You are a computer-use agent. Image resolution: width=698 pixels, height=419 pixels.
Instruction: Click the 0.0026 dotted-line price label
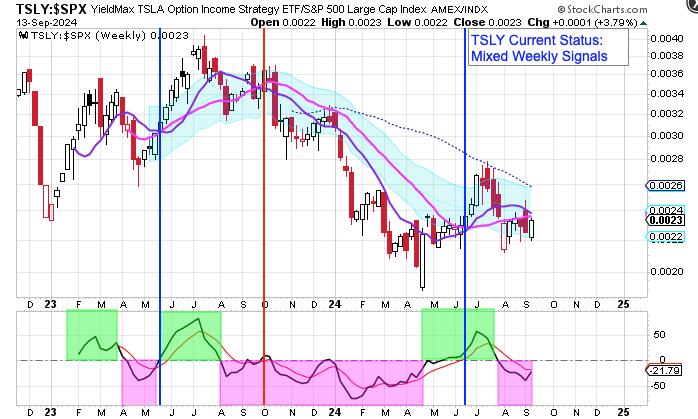tap(664, 186)
